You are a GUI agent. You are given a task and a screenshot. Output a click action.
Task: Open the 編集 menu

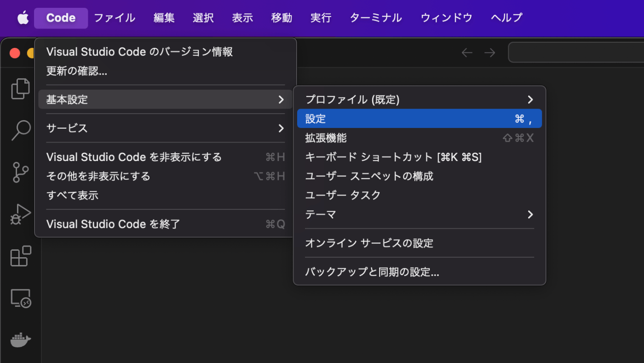click(x=164, y=18)
